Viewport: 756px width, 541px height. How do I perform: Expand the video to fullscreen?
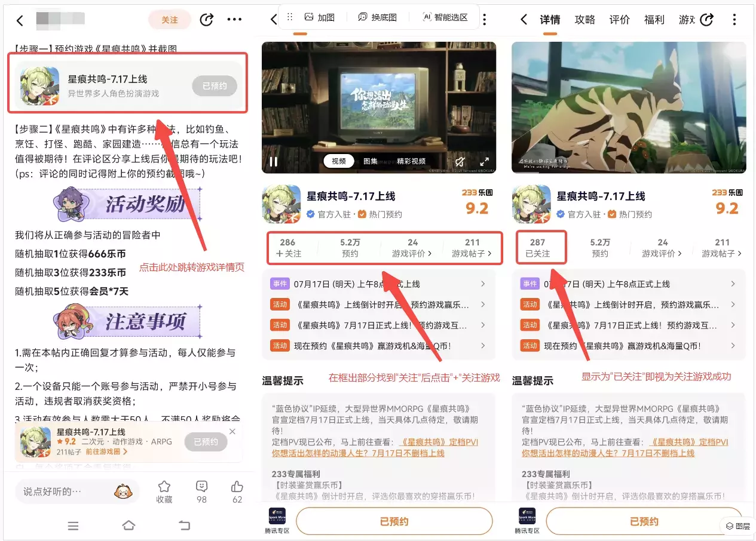pyautogui.click(x=484, y=162)
